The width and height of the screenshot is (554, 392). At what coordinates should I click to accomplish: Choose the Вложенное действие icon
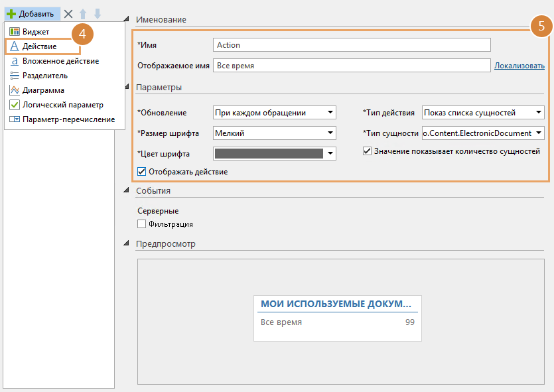pyautogui.click(x=15, y=61)
